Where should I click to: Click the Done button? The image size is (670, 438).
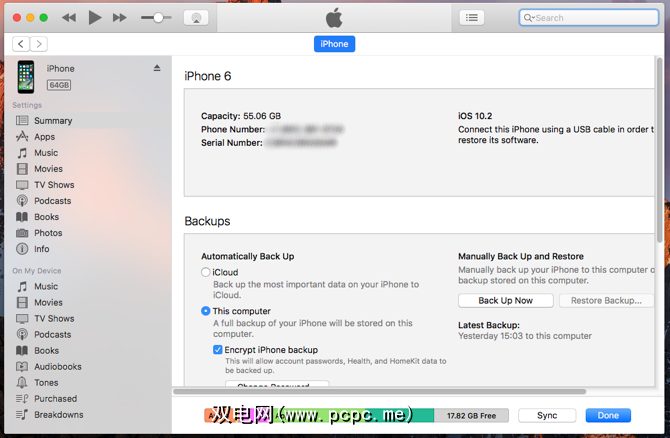pyautogui.click(x=608, y=415)
